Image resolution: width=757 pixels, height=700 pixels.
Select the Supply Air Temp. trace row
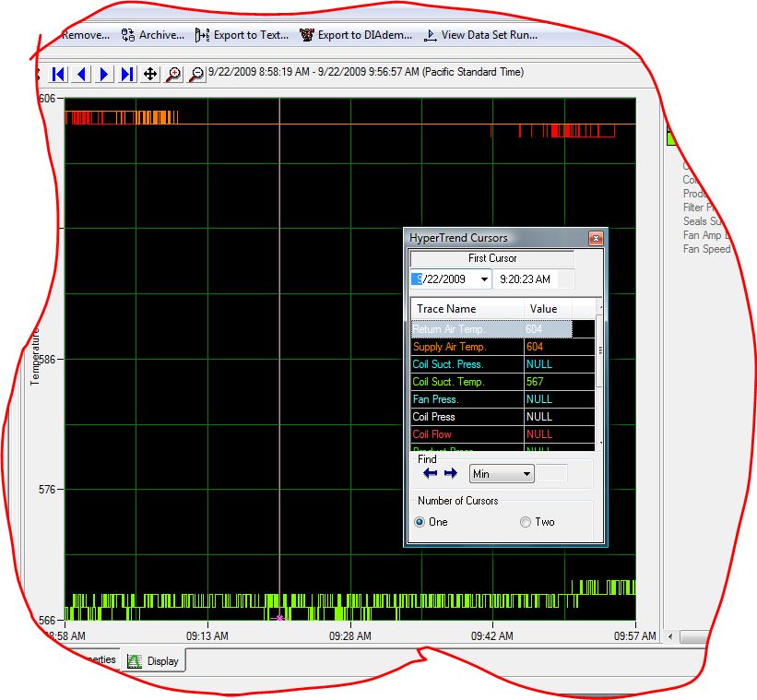click(503, 347)
